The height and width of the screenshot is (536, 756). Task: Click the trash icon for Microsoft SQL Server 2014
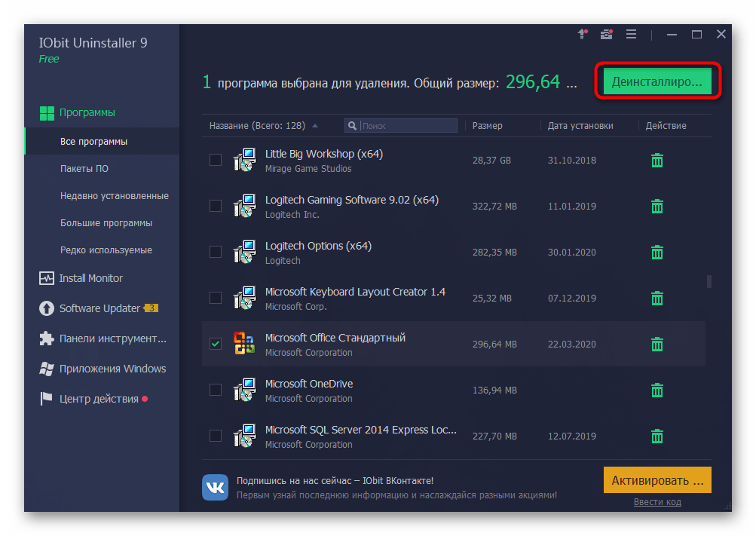(657, 436)
